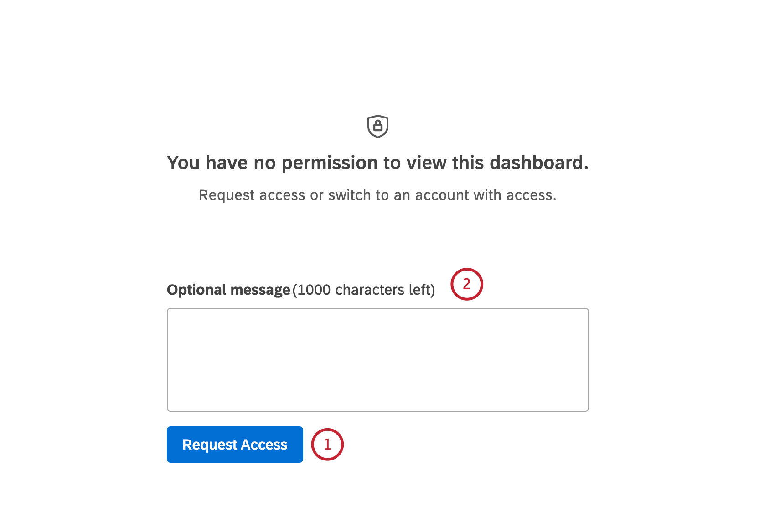The height and width of the screenshot is (532, 775).
Task: Select the annotation marker beside Request Access
Action: click(326, 444)
